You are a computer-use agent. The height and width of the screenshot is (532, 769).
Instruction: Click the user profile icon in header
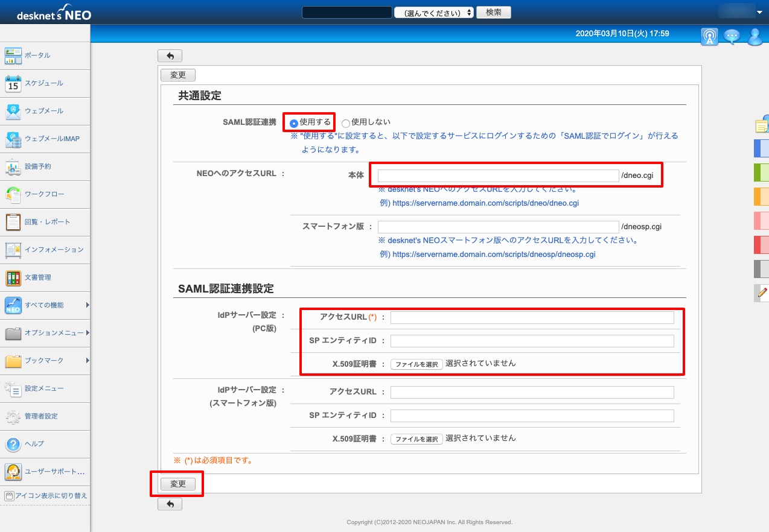click(755, 37)
